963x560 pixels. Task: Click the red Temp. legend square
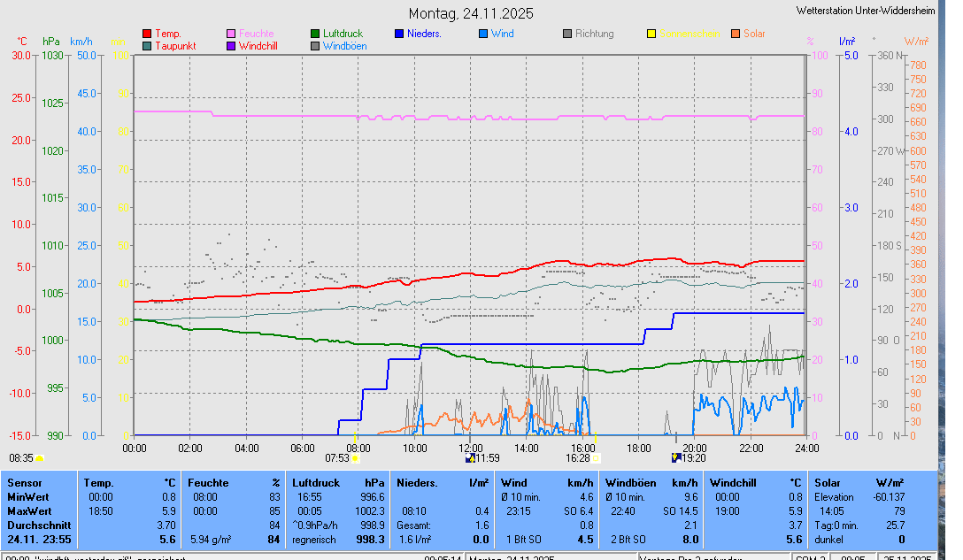pos(147,34)
